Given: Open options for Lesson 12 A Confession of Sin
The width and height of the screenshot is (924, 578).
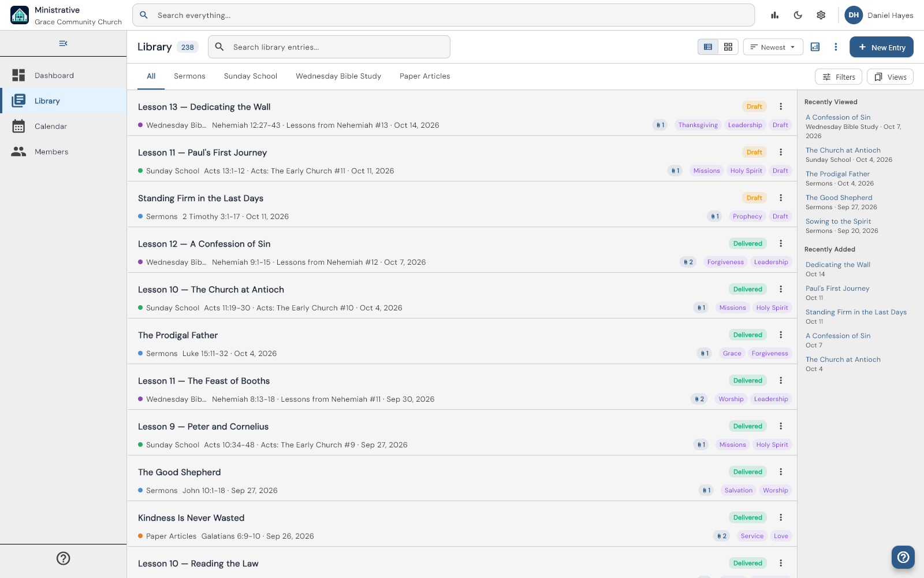Looking at the screenshot, I should pos(781,243).
